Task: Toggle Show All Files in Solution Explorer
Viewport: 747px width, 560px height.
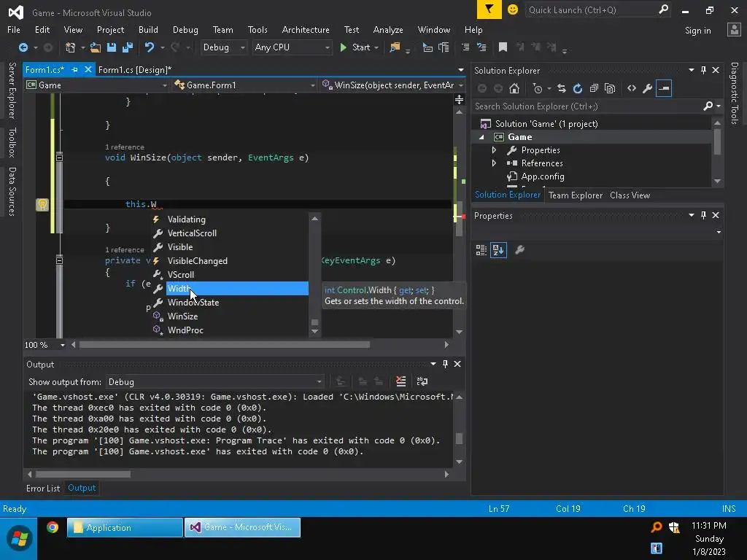Action: pyautogui.click(x=610, y=88)
